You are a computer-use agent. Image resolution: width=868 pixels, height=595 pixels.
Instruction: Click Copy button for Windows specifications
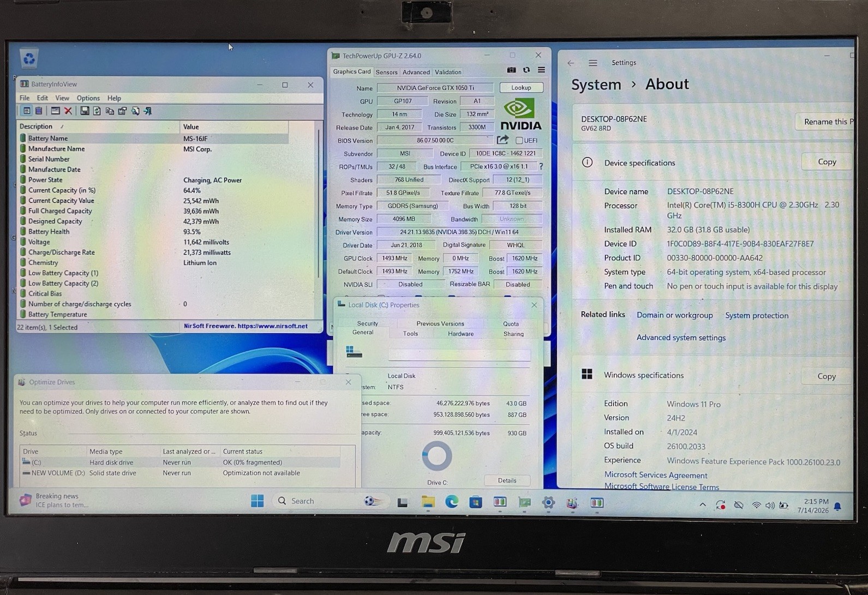(826, 376)
